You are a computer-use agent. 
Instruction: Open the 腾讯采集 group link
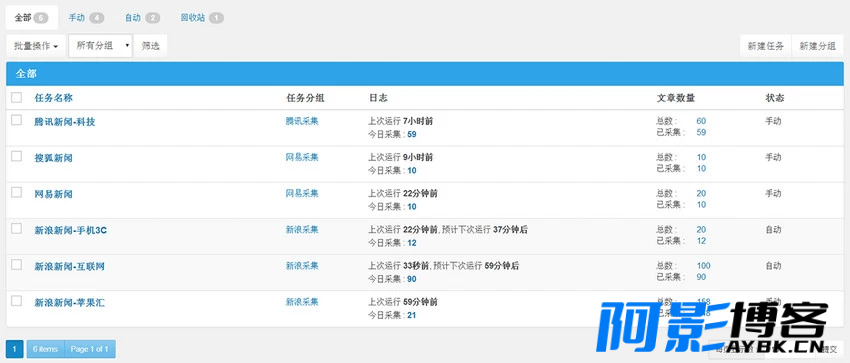(302, 121)
